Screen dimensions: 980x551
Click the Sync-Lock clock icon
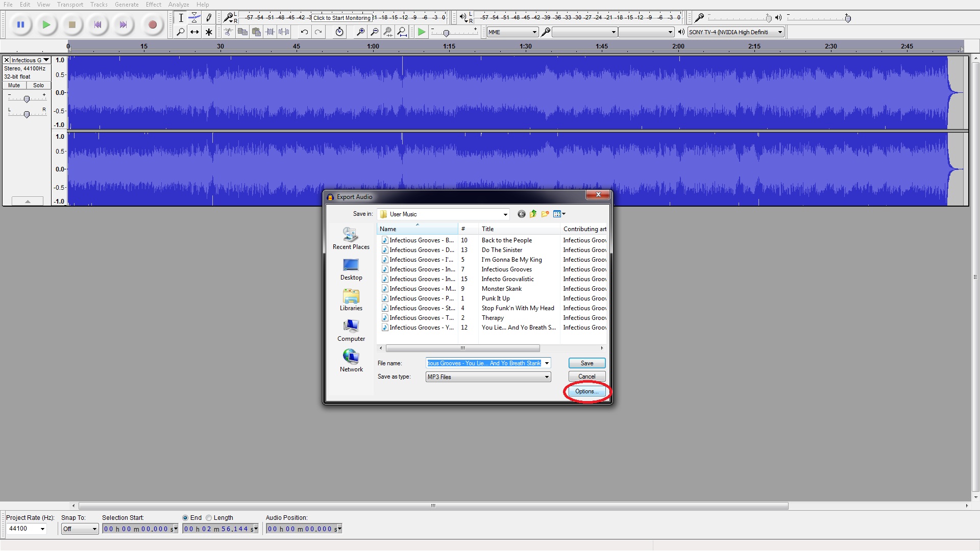pos(339,32)
